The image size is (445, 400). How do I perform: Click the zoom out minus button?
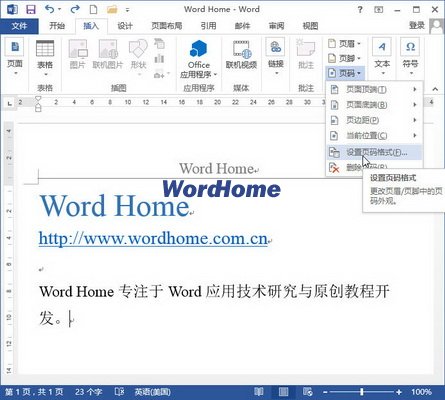tap(325, 392)
